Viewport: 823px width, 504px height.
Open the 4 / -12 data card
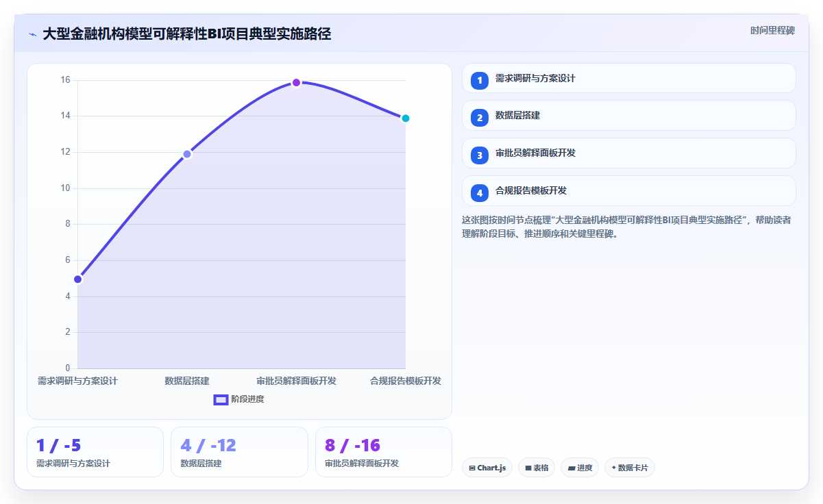tap(239, 452)
